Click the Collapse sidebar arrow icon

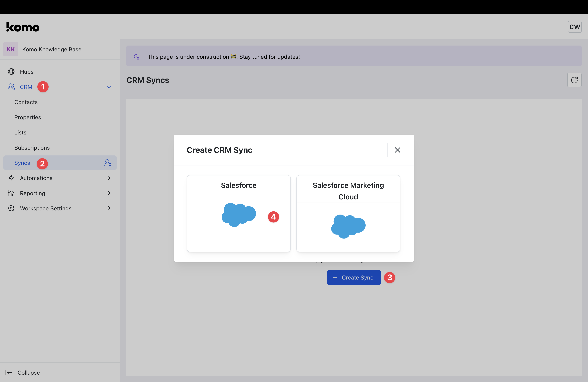(9, 372)
